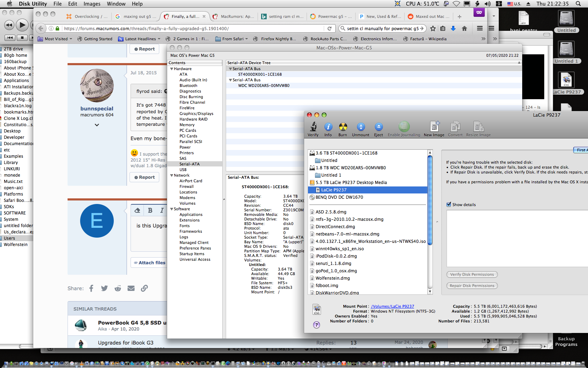Open a new Firefox tab with plus
The height and width of the screenshot is (368, 588).
click(460, 16)
